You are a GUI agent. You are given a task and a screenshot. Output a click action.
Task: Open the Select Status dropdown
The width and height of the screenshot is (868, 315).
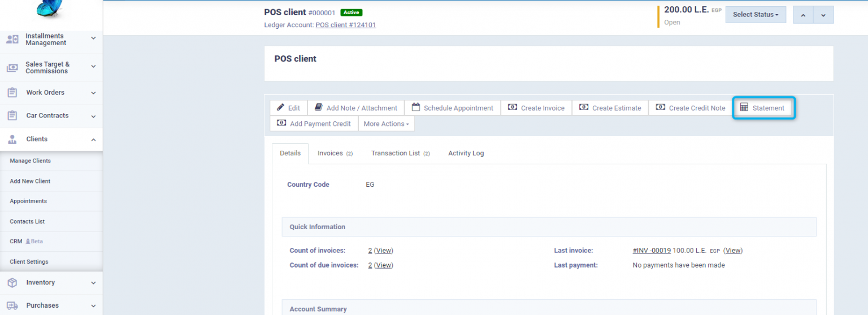[756, 15]
